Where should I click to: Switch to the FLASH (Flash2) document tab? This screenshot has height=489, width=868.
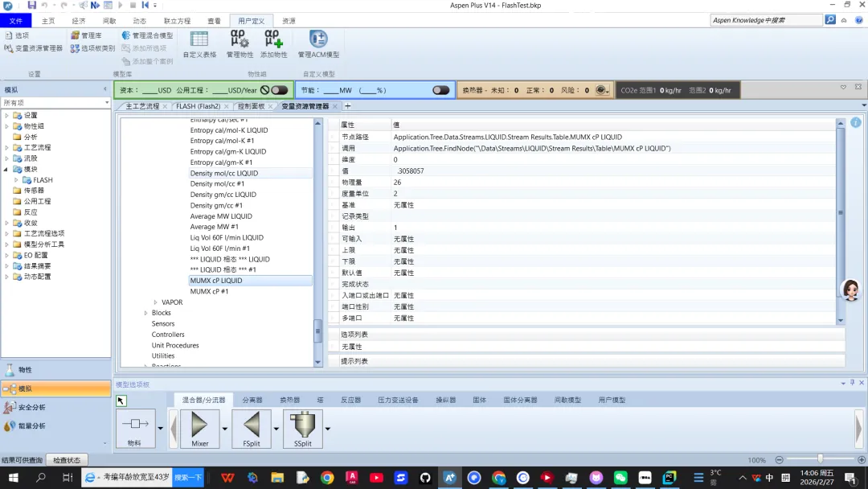(x=199, y=106)
